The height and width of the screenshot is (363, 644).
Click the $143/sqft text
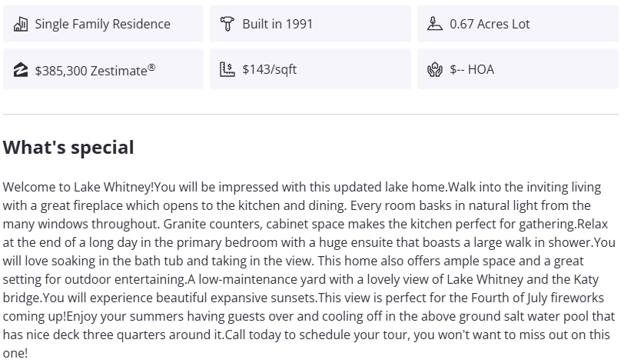pos(269,69)
